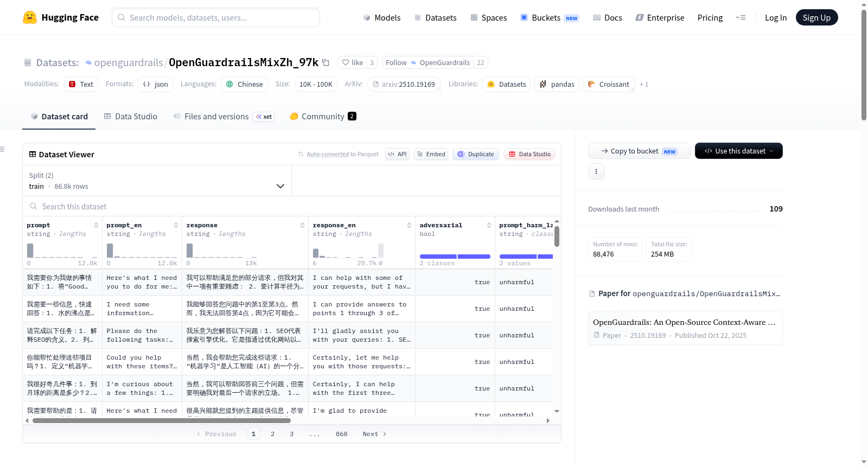Viewport: 868px width, 467px height.
Task: Open Models in the top navigation
Action: [382, 17]
